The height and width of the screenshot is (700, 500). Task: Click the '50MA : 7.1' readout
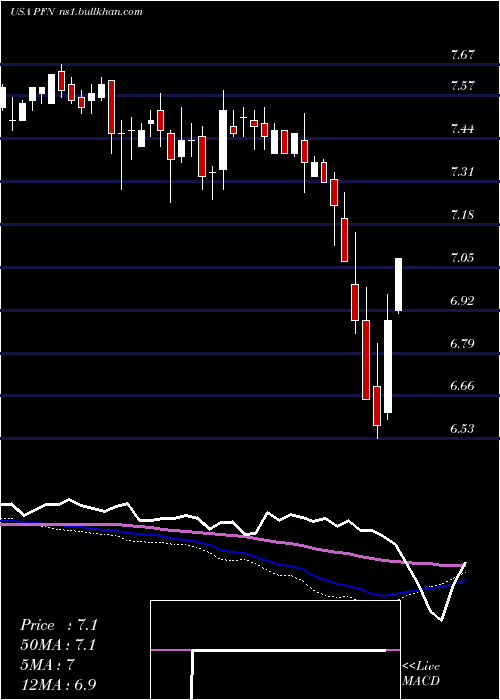(x=58, y=645)
